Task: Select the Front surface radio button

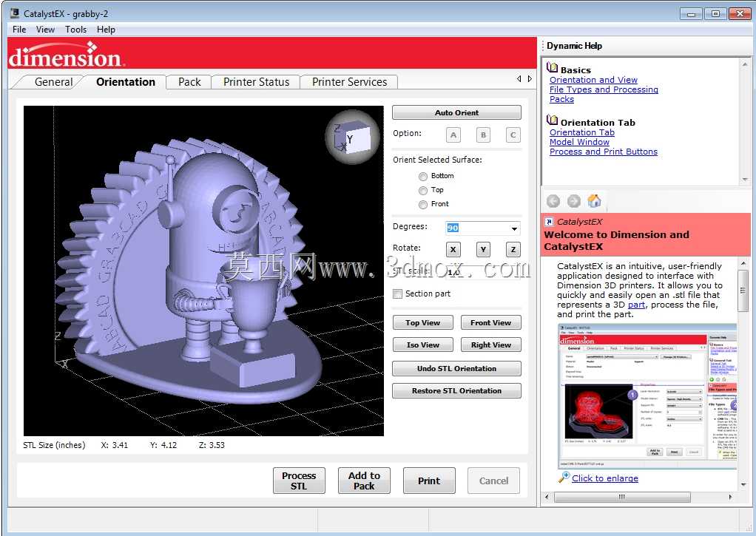Action: tap(423, 204)
